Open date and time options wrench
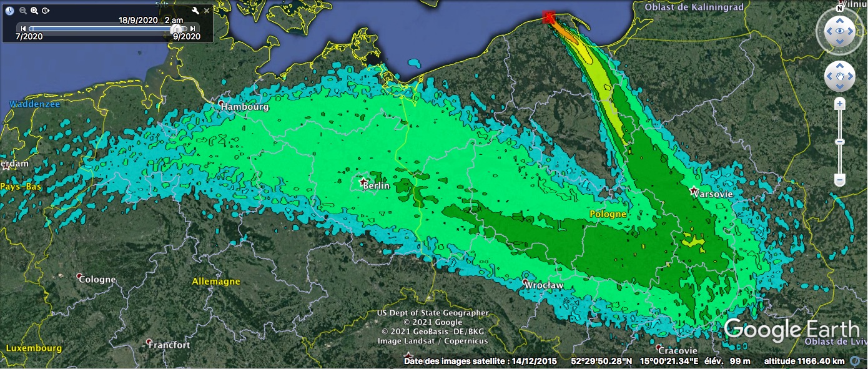The image size is (868, 369). point(195,11)
